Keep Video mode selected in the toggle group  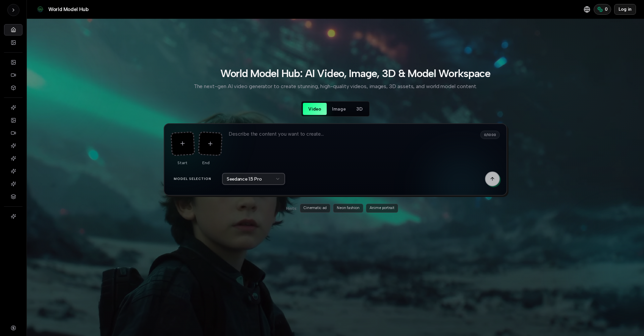[x=315, y=109]
